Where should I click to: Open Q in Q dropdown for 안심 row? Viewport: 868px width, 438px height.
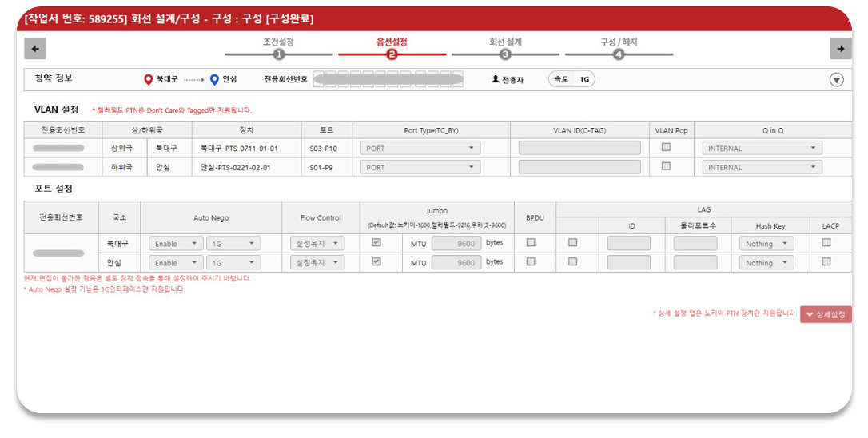[x=762, y=167]
